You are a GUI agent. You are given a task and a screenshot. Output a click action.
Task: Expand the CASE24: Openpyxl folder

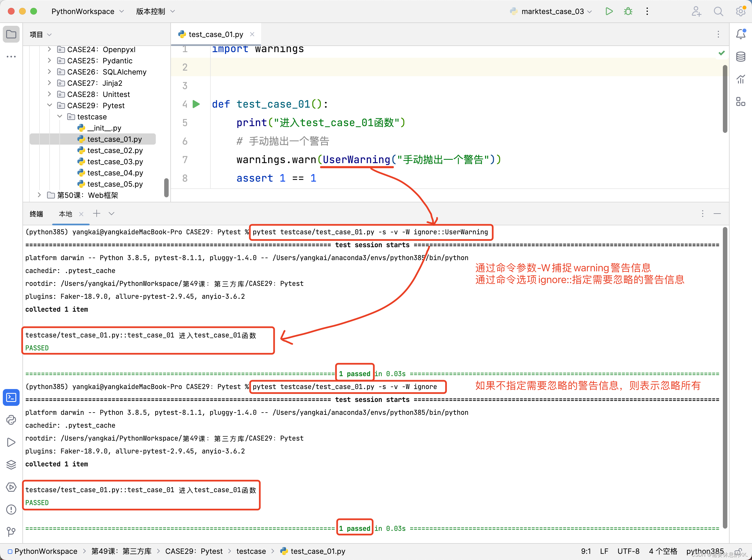[x=50, y=49]
